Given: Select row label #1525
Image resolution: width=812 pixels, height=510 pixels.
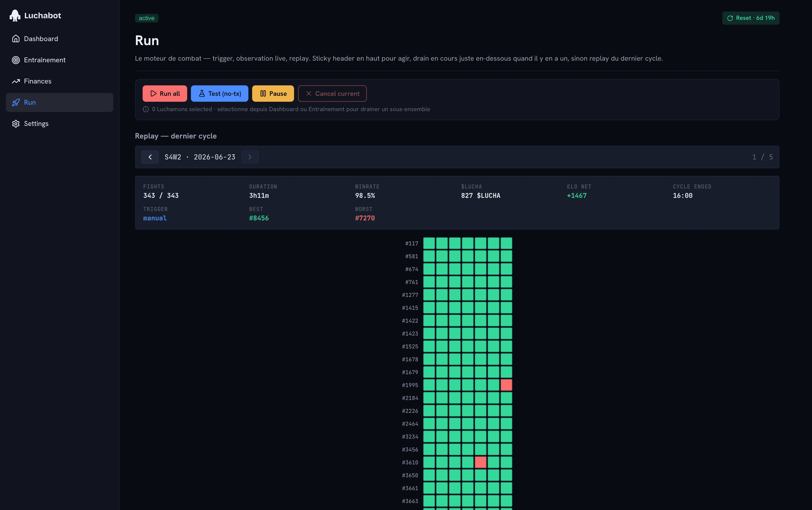Looking at the screenshot, I should click(410, 347).
